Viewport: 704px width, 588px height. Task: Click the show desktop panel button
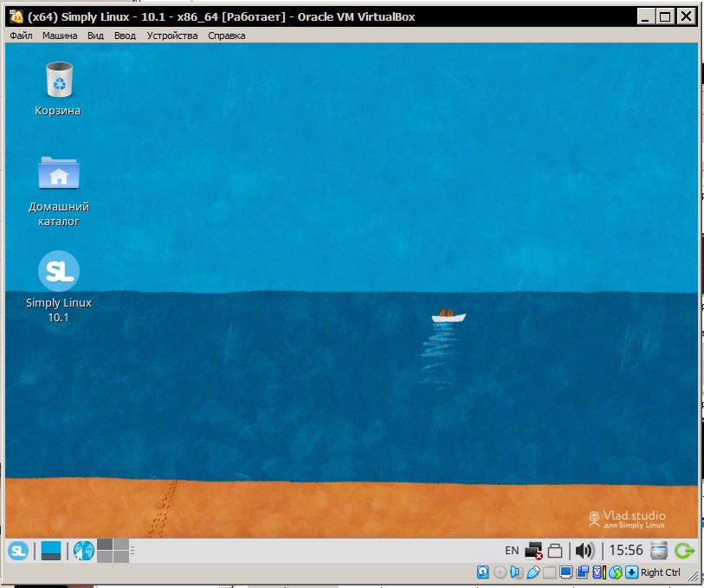pos(51,550)
